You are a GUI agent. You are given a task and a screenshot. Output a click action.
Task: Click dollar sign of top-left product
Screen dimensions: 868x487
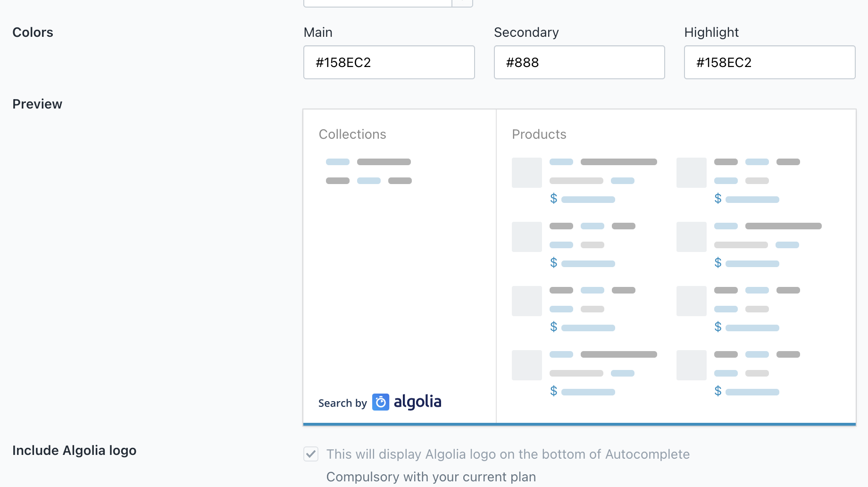click(x=553, y=199)
